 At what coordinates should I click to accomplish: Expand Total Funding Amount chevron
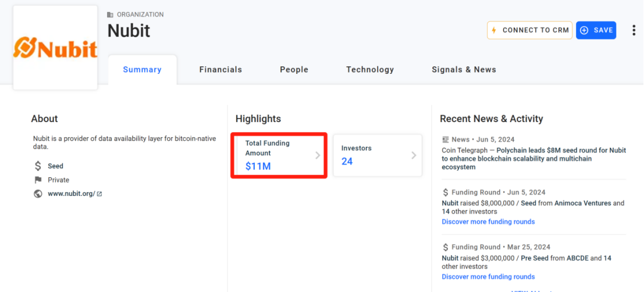point(318,155)
